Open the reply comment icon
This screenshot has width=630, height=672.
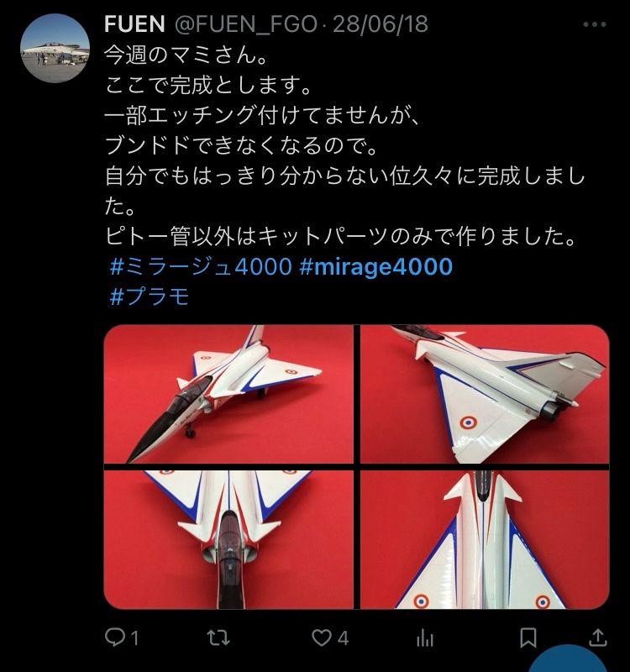(114, 638)
